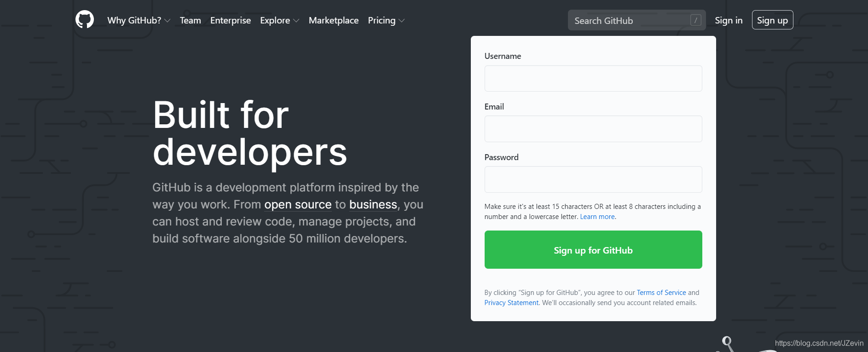Open the password Learn more link

click(x=597, y=217)
